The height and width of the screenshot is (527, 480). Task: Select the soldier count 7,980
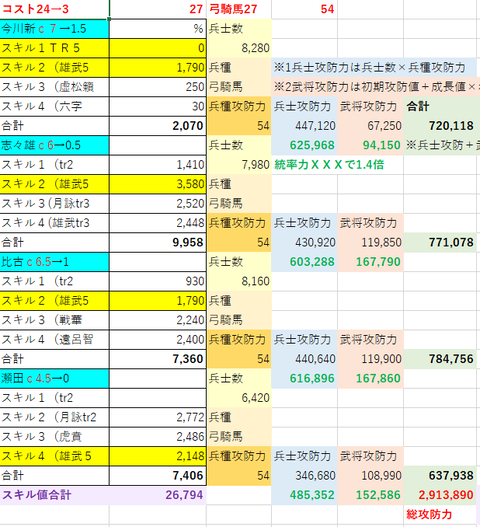coord(239,165)
